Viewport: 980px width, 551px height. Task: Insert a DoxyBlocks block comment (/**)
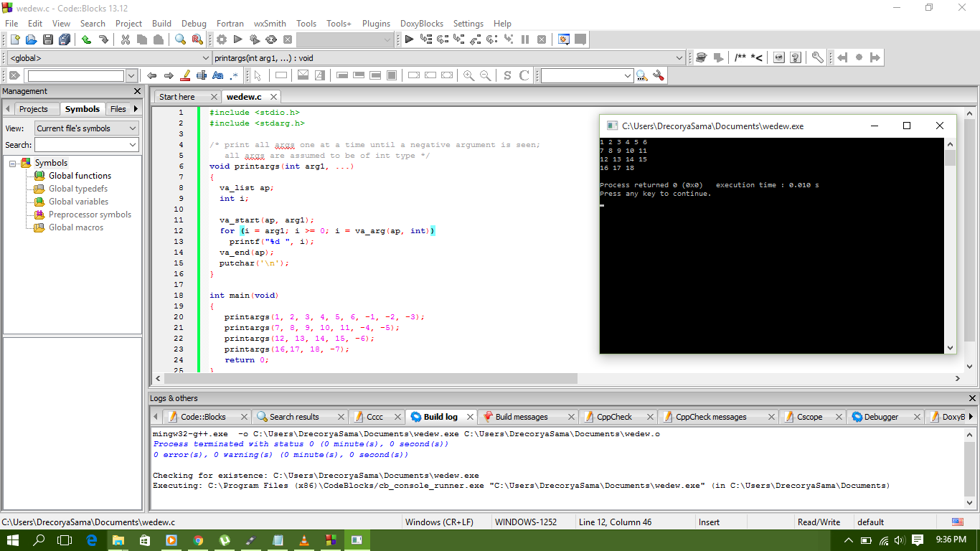pyautogui.click(x=740, y=57)
